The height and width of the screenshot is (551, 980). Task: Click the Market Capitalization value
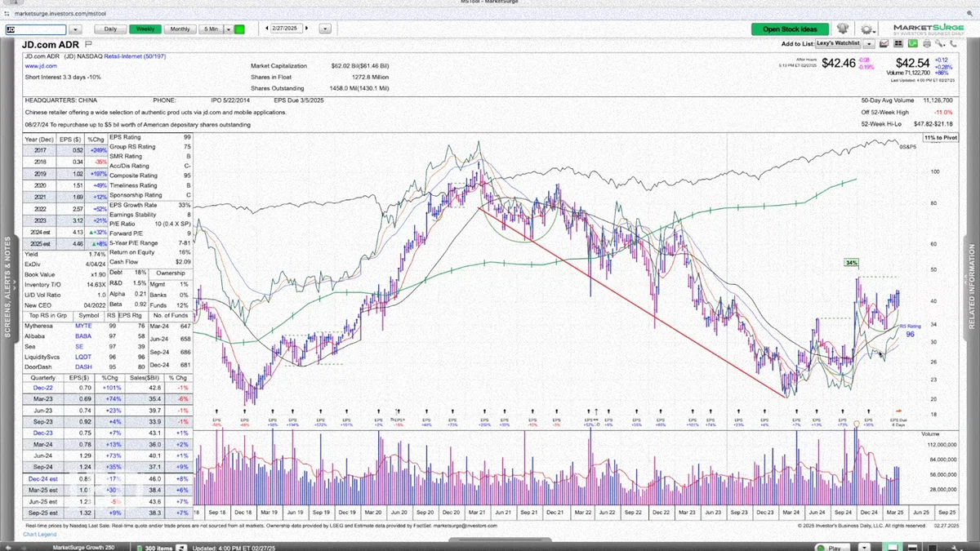coord(361,65)
